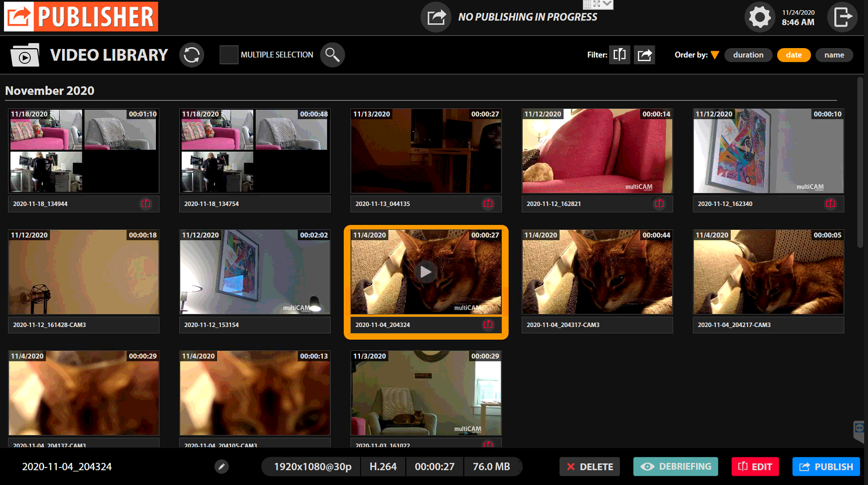Edit the selected video

755,467
